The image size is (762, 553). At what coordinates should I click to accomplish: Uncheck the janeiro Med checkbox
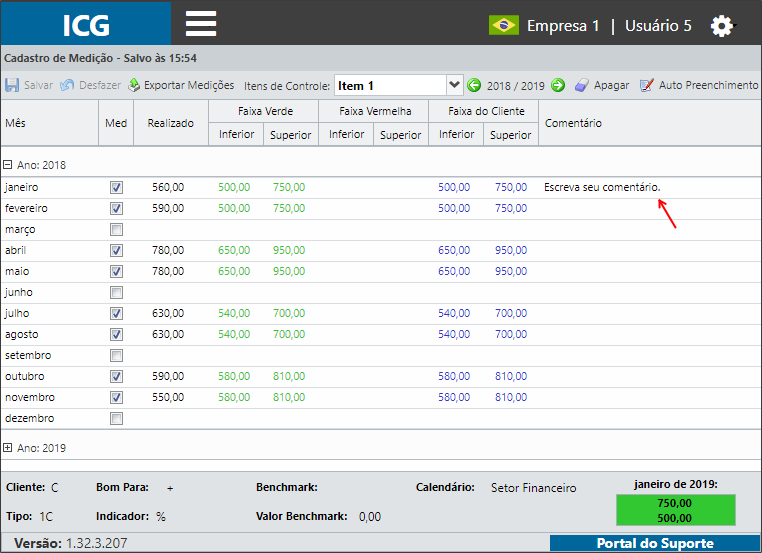(x=116, y=188)
